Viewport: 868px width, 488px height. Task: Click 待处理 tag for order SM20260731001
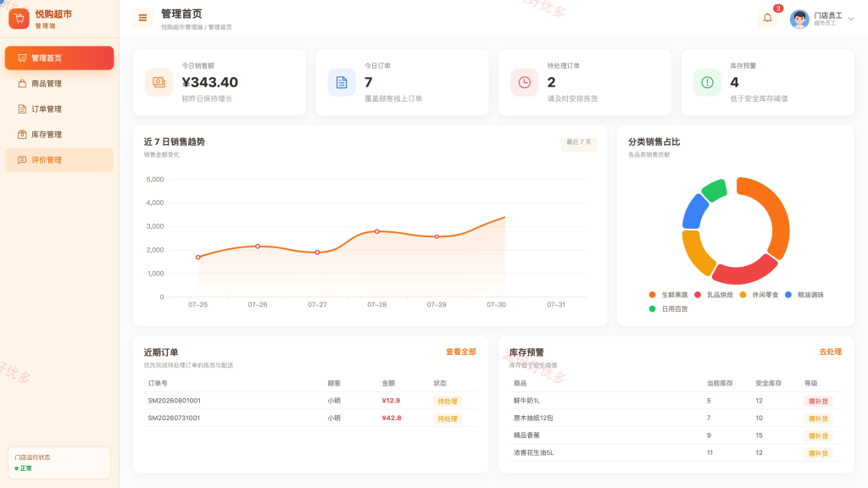[448, 419]
